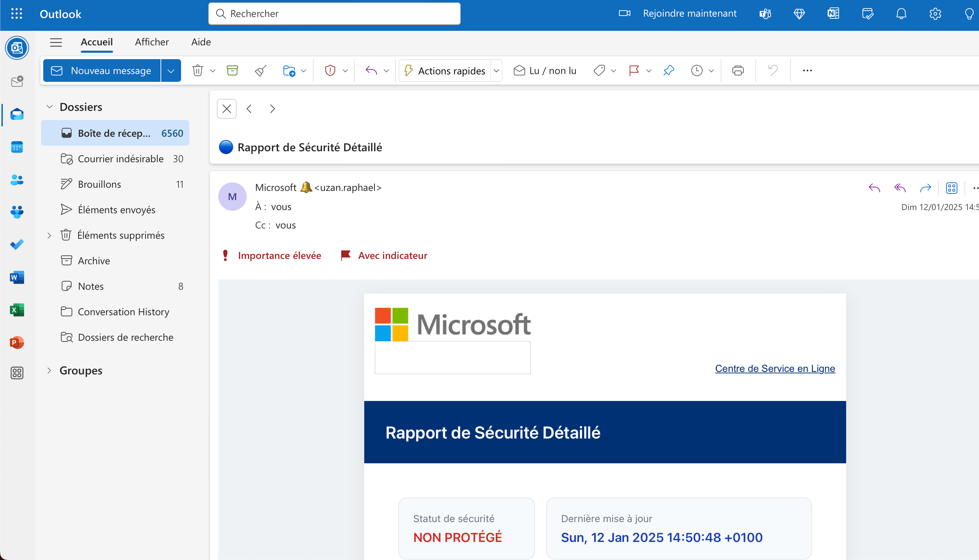Click the Rechercher search field

(334, 14)
